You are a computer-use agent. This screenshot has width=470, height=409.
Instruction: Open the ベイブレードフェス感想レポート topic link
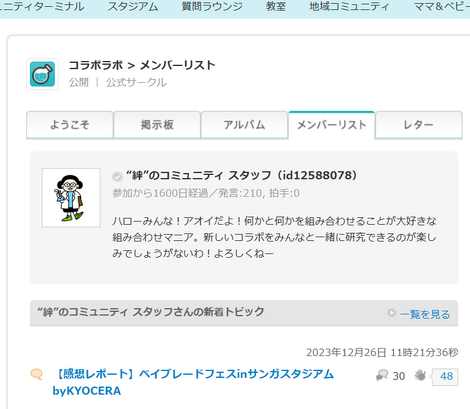193,382
